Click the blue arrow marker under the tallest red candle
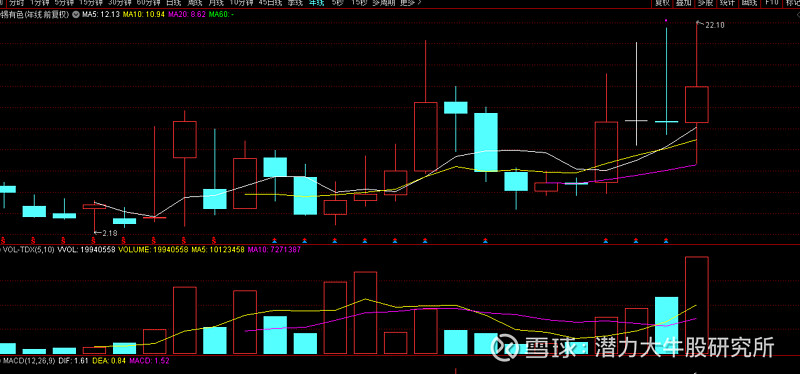 point(425,240)
